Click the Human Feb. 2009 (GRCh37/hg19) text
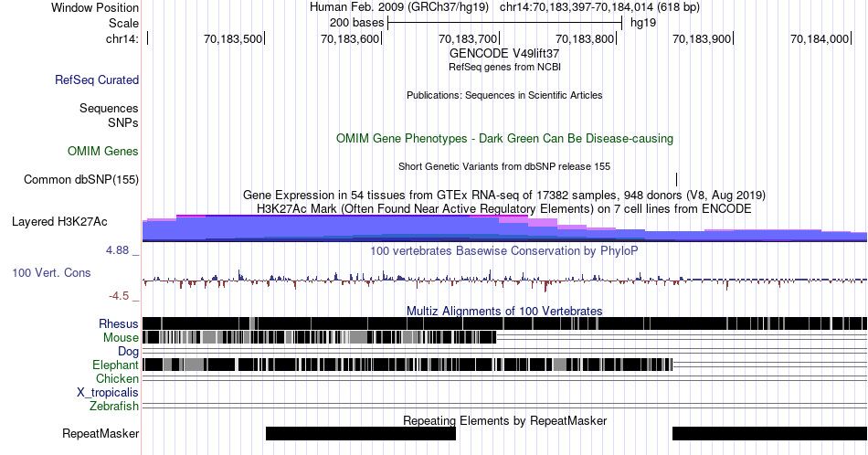Screen dimensions: 868x455 (399, 7)
